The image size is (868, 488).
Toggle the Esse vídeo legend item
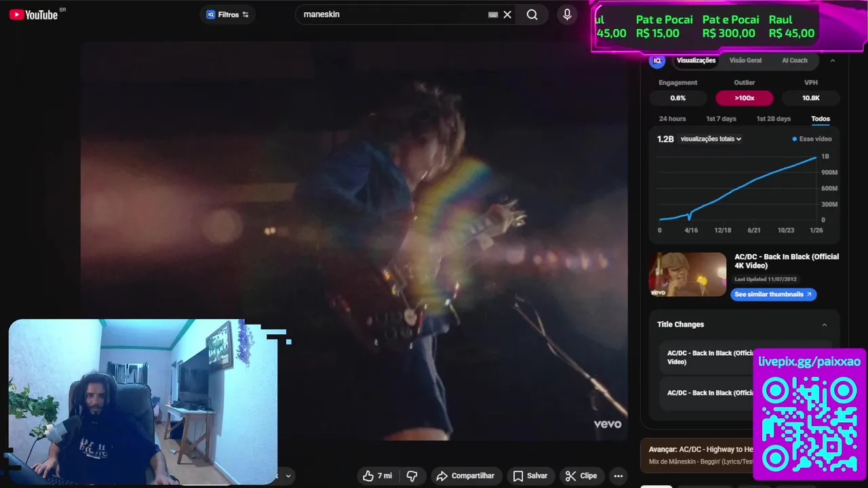[x=812, y=139]
